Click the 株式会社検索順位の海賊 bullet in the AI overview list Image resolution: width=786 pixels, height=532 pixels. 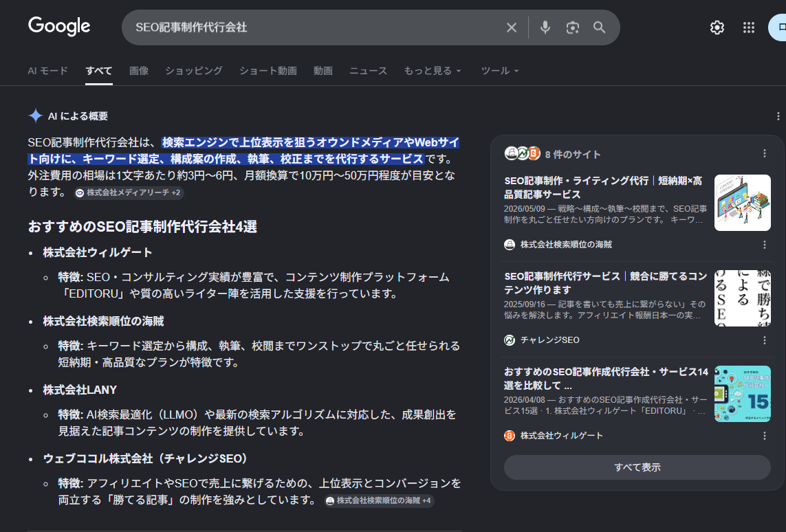click(104, 321)
